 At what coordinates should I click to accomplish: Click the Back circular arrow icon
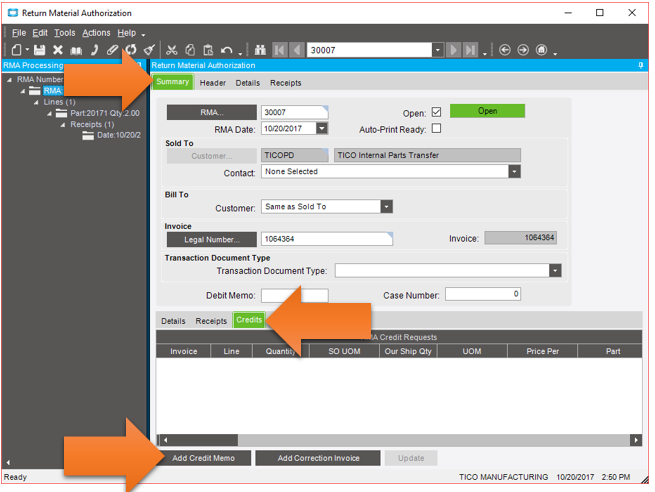[505, 50]
